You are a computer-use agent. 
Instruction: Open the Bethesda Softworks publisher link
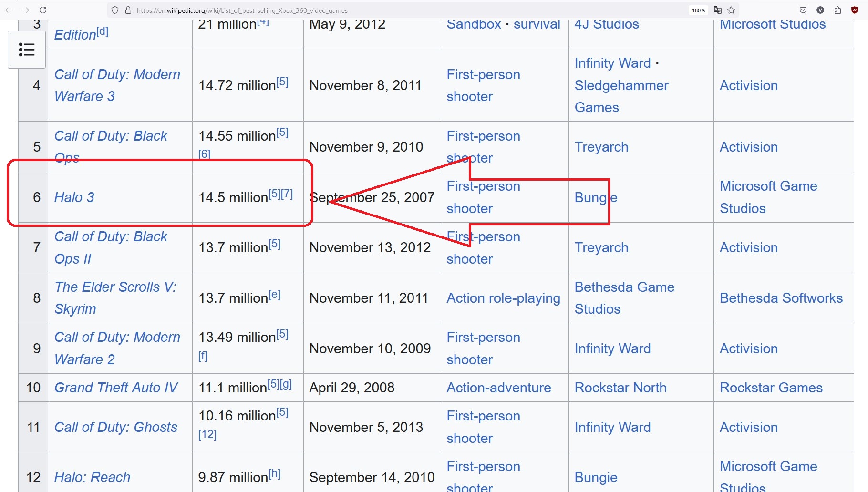pyautogui.click(x=781, y=298)
